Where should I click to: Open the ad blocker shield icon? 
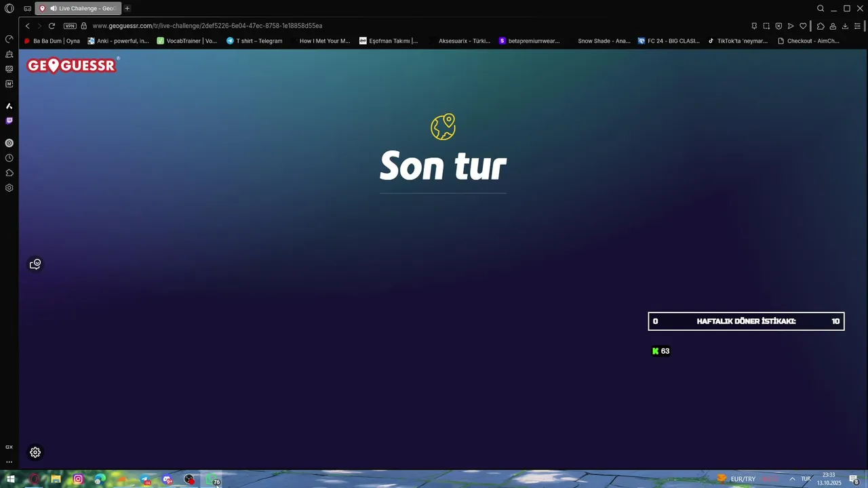coord(778,26)
